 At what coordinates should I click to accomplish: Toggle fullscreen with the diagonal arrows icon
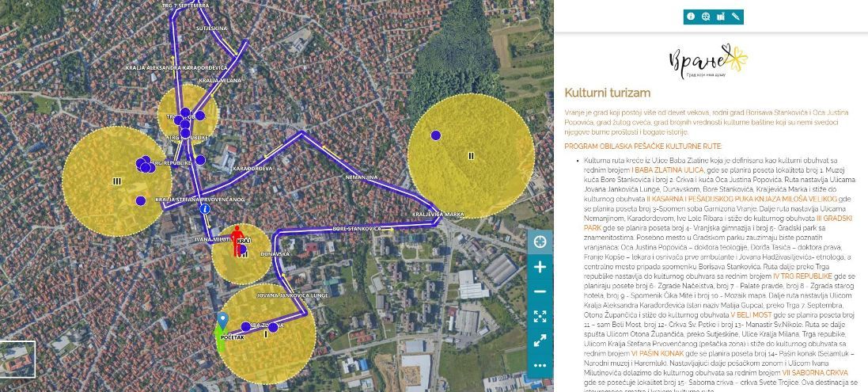(x=540, y=341)
